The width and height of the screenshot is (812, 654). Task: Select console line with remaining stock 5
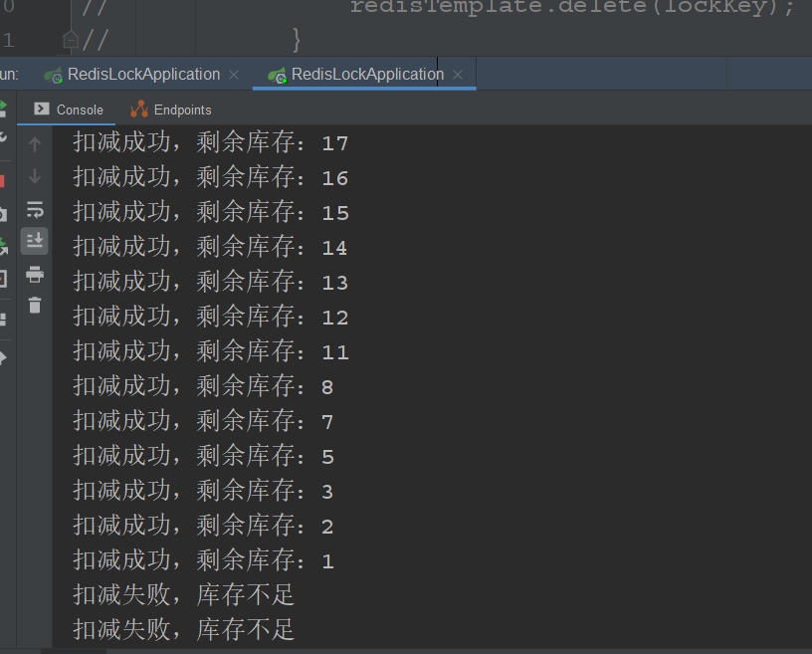click(x=204, y=456)
